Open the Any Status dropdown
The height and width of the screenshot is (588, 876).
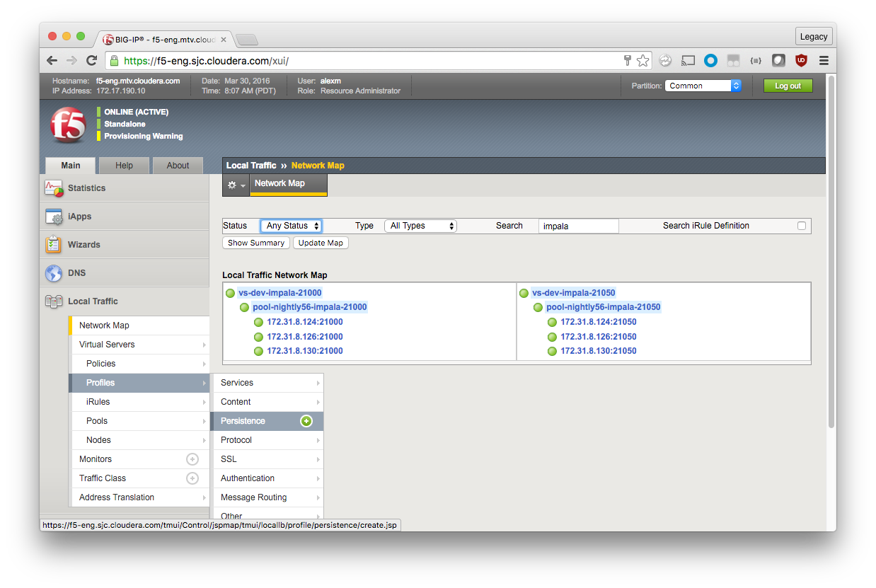point(292,226)
